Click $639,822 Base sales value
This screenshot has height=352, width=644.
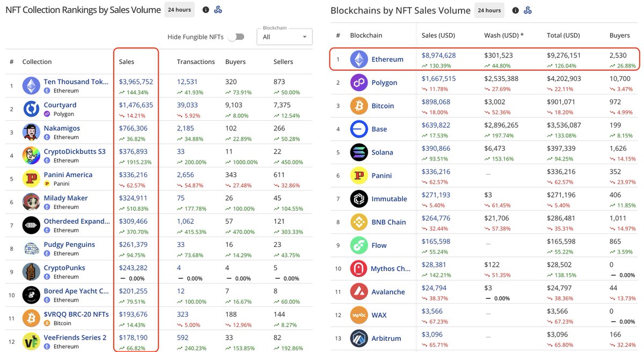tap(436, 125)
